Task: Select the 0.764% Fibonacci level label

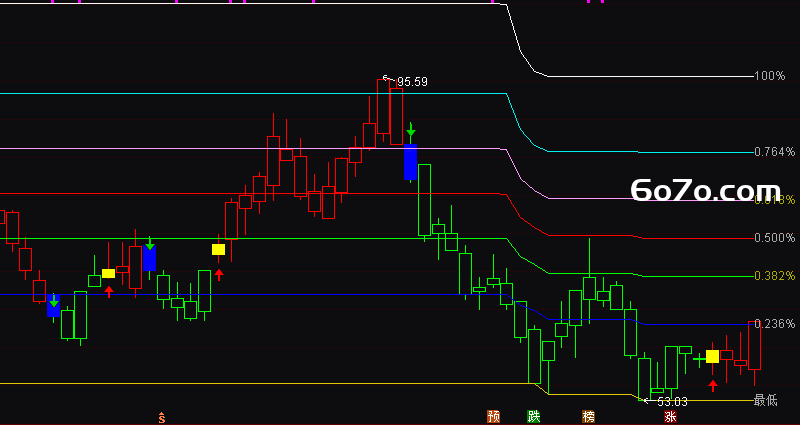Action: click(774, 152)
